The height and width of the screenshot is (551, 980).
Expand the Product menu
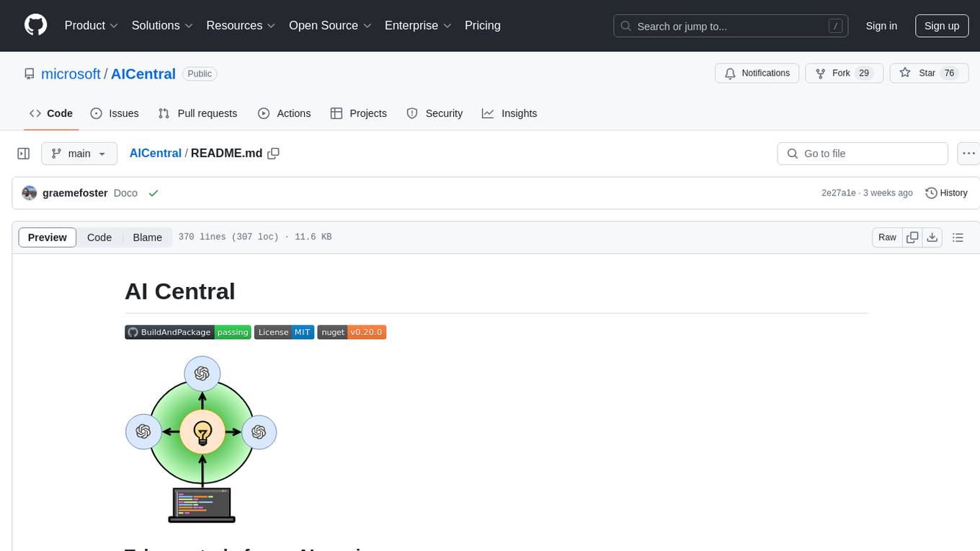pyautogui.click(x=92, y=25)
